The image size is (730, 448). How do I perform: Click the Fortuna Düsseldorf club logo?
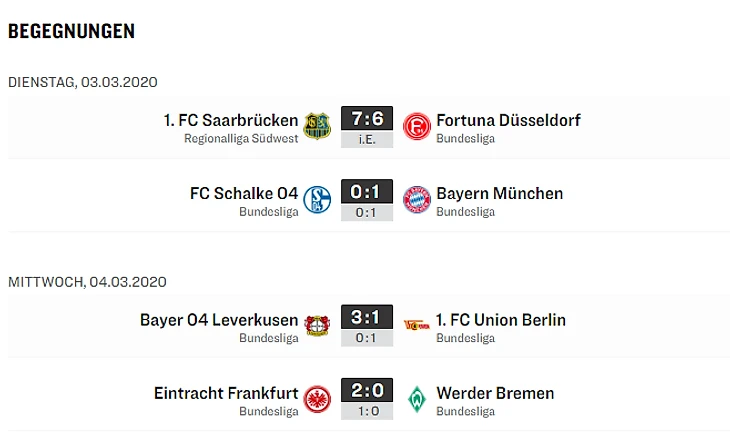416,126
